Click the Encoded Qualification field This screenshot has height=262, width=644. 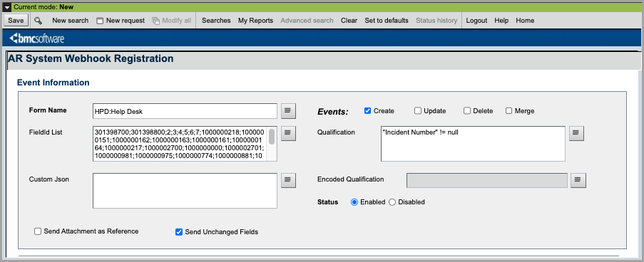(486, 180)
